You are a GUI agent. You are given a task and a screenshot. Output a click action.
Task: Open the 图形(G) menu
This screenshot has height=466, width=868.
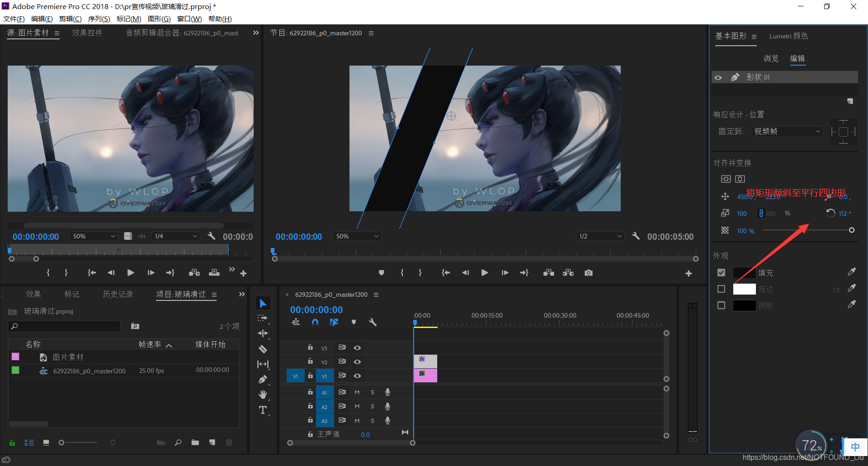point(159,19)
